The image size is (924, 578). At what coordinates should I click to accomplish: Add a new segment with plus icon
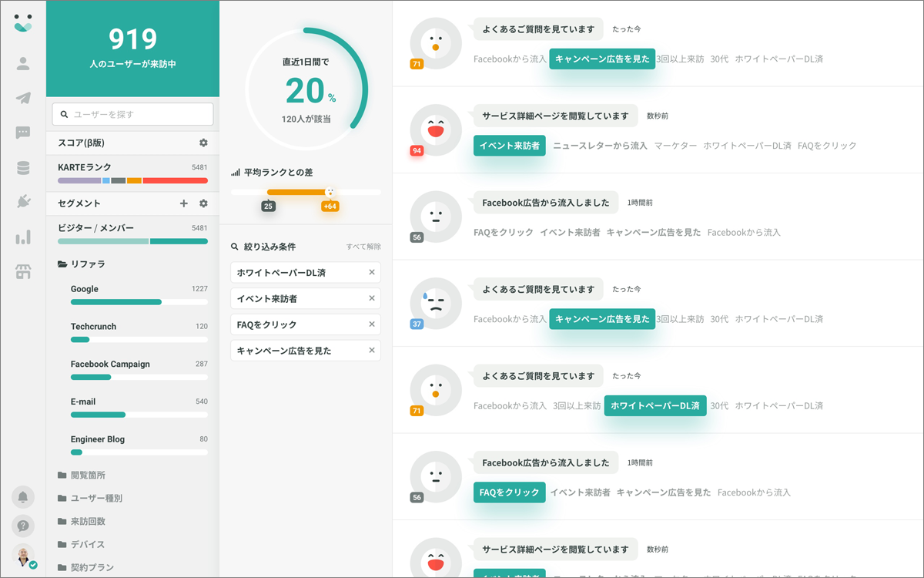[183, 203]
